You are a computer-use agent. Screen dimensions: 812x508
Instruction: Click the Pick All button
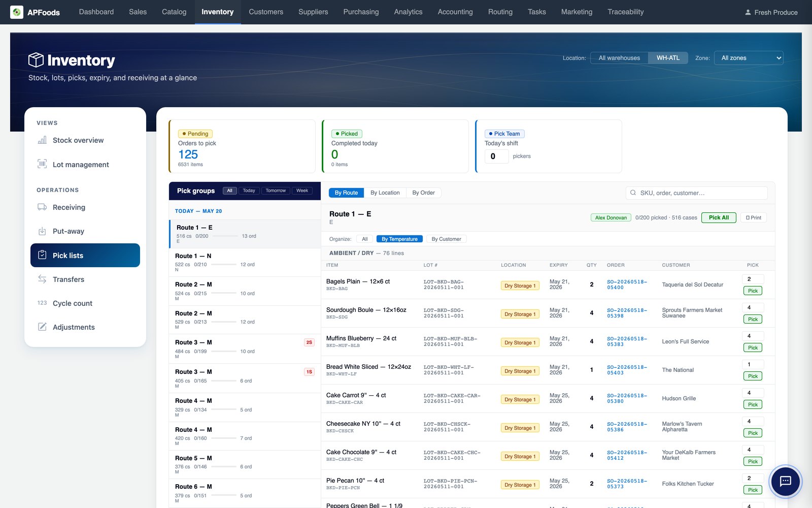click(719, 217)
